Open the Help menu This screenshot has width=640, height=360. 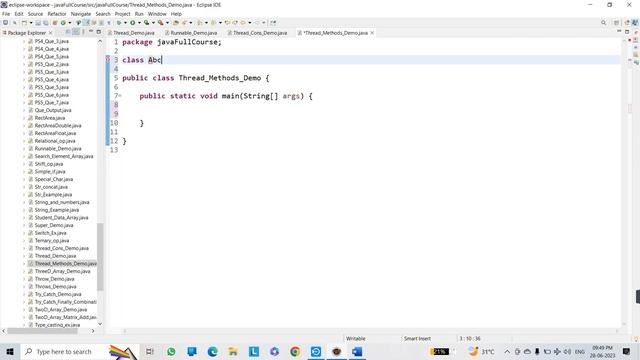click(176, 14)
